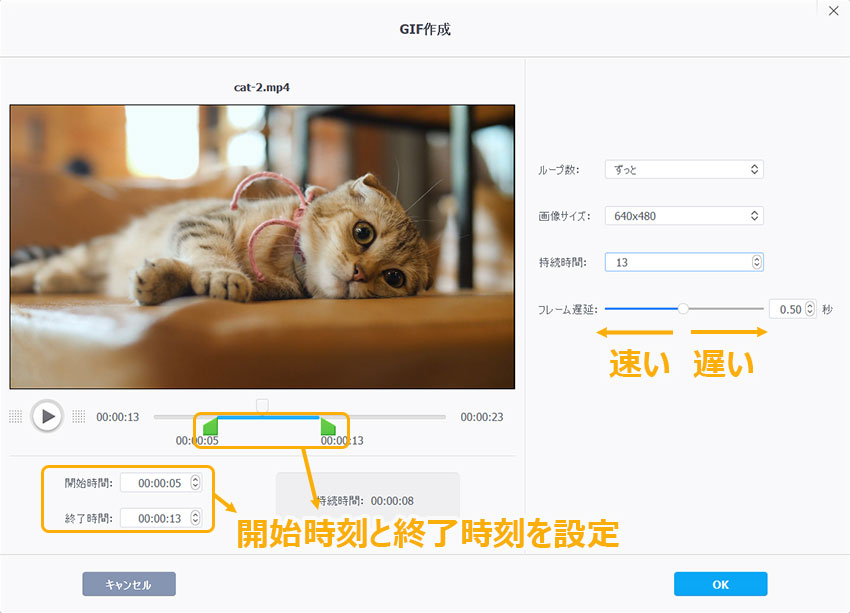850x613 pixels.
Task: Click the dotted grid icon right of play
Action: [x=78, y=416]
